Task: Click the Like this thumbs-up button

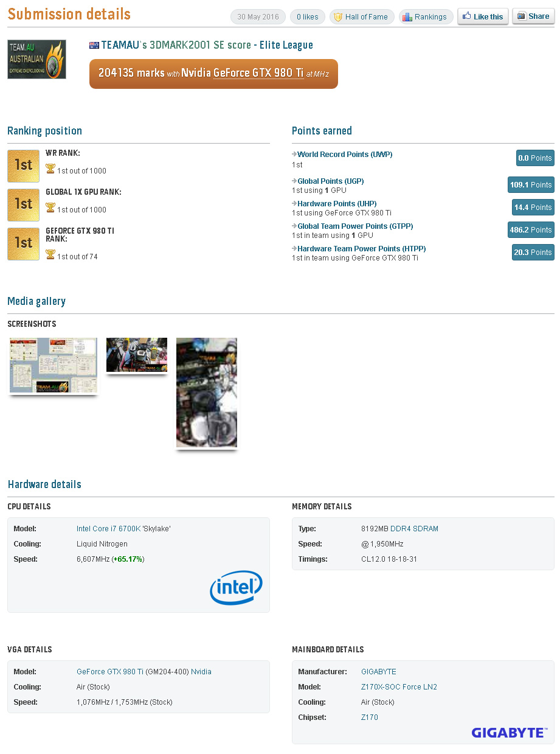Action: (x=483, y=16)
